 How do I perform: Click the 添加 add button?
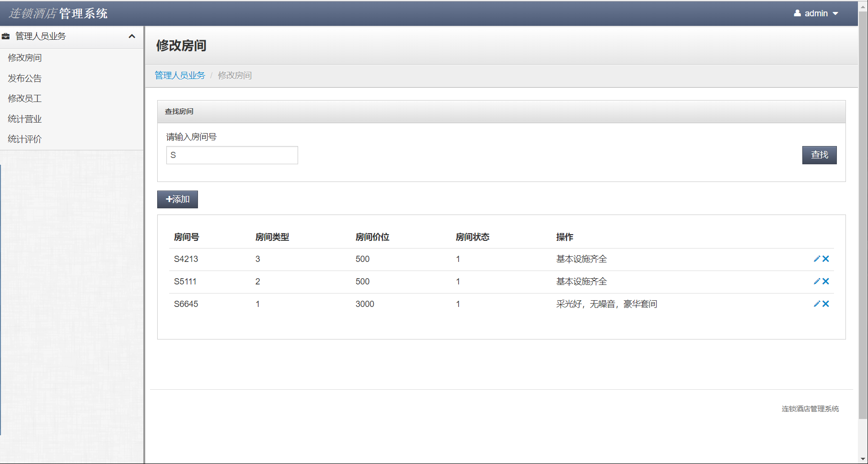pyautogui.click(x=177, y=199)
